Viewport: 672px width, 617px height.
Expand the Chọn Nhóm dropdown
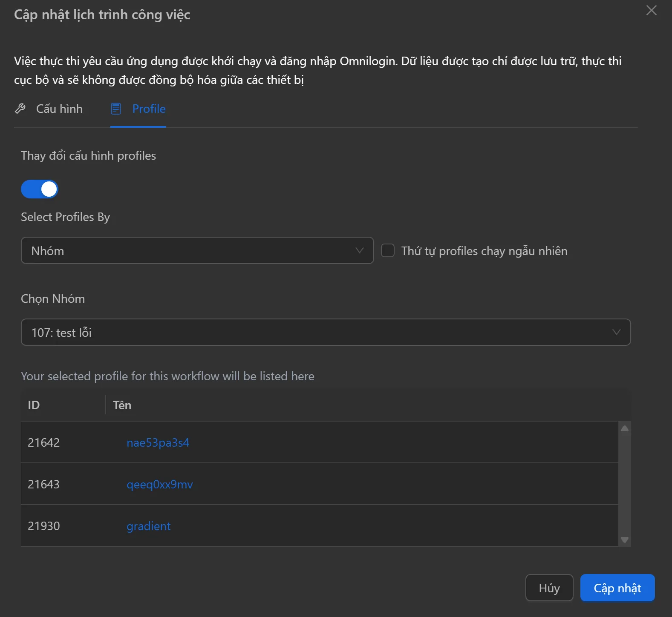tap(326, 332)
